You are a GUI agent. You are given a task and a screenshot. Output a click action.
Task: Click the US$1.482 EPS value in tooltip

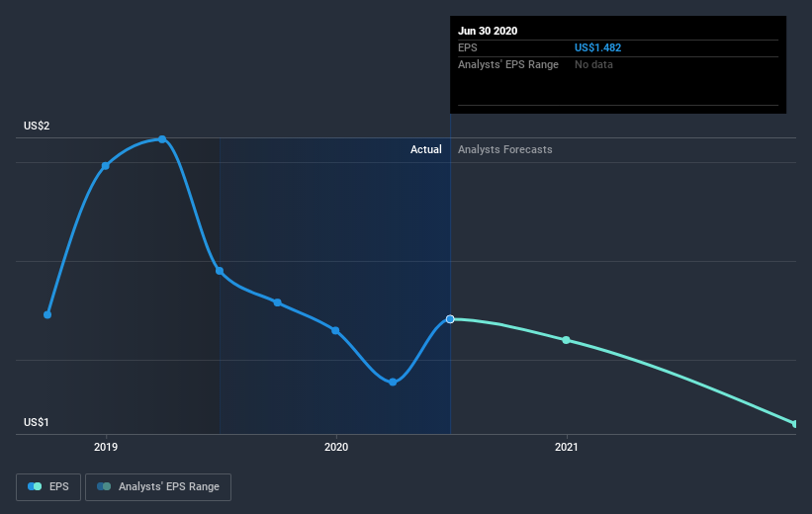point(597,47)
